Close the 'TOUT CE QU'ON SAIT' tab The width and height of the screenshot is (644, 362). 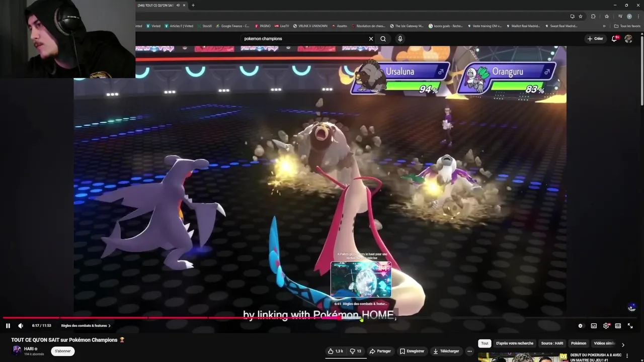coord(184,6)
